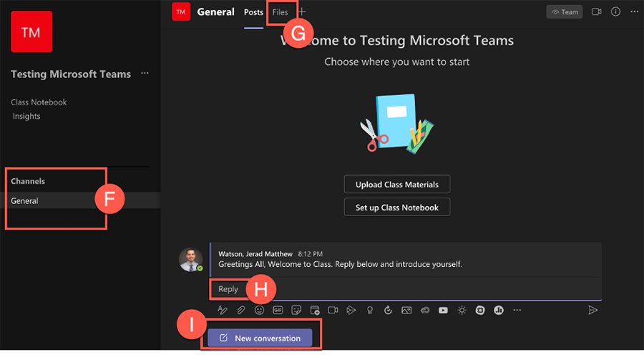Click the Praise badge icon in compose toolbar
Viewport: 644px width, 355px height.
[369, 310]
